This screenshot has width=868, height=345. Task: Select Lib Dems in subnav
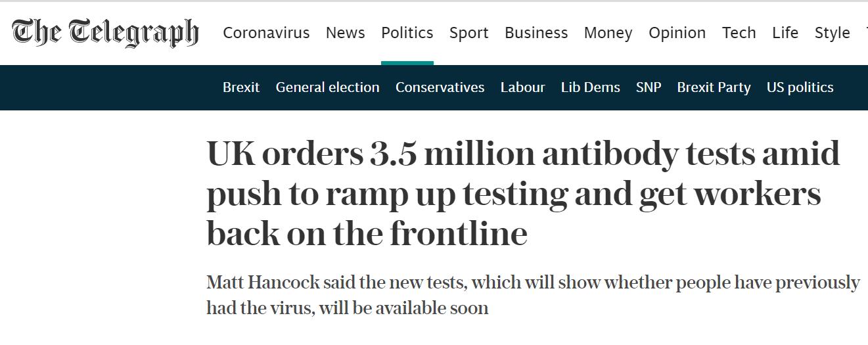590,87
